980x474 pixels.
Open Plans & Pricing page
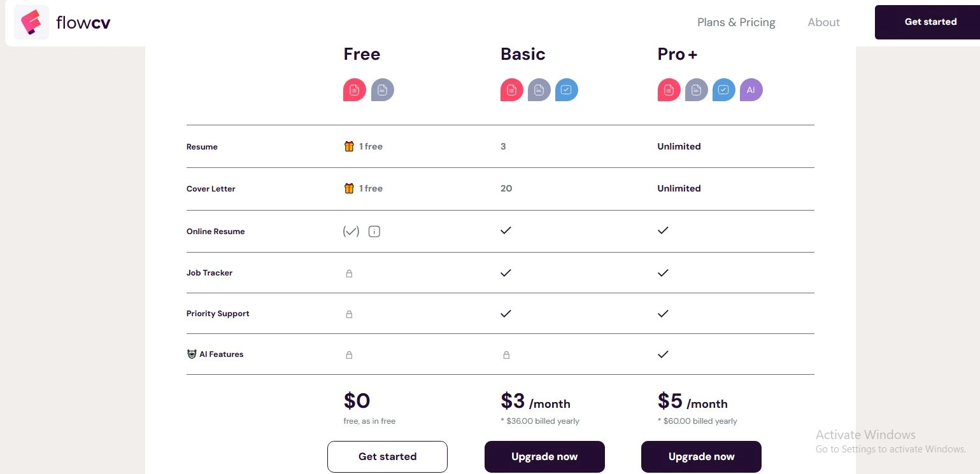coord(736,22)
